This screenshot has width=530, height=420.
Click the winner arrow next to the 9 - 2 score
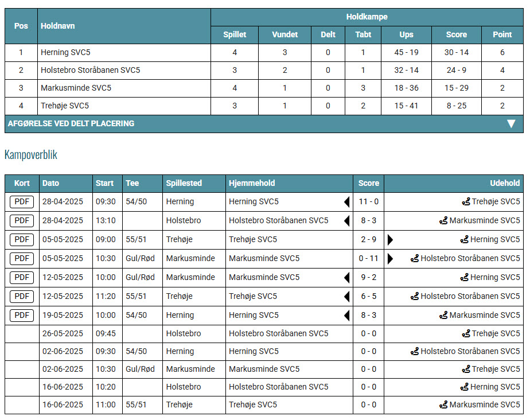coord(347,278)
